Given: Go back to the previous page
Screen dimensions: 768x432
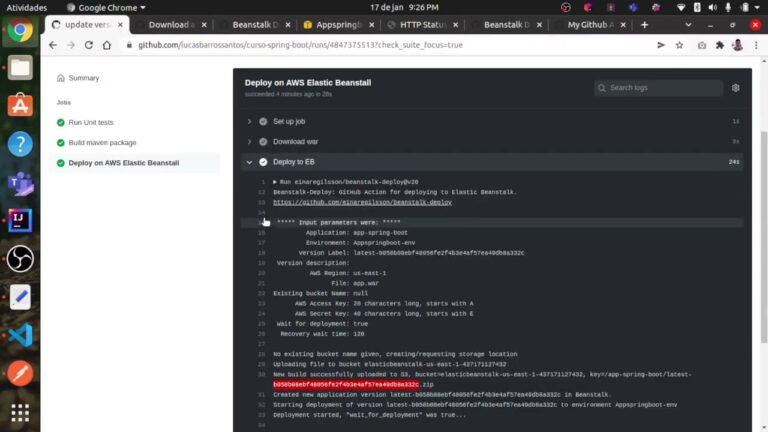Looking at the screenshot, I should pos(53,45).
